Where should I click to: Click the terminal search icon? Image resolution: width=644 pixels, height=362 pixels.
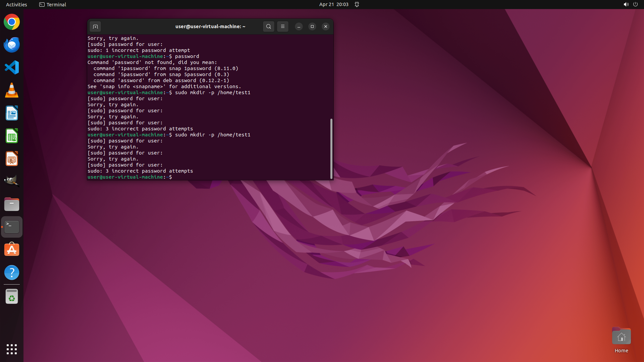[268, 26]
